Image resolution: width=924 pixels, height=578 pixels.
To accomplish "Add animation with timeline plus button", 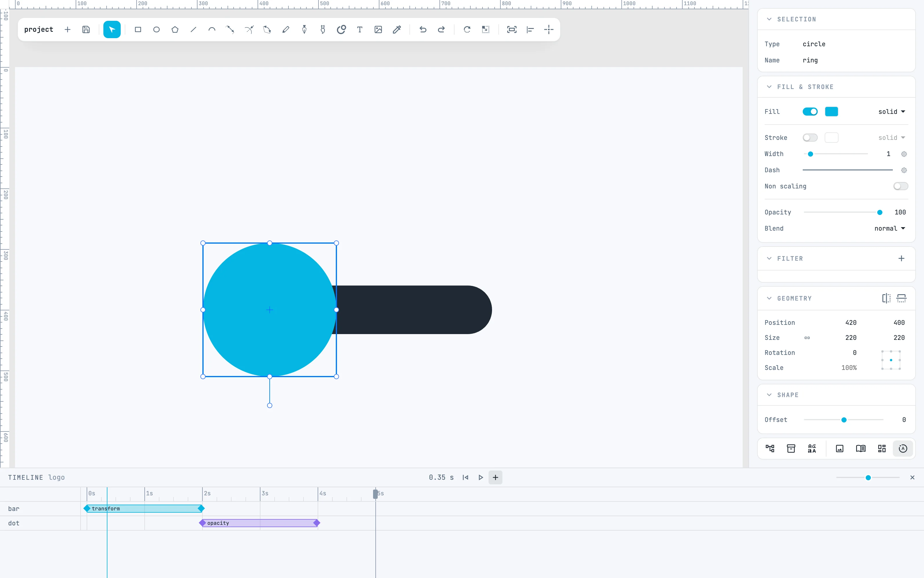I will [x=495, y=477].
